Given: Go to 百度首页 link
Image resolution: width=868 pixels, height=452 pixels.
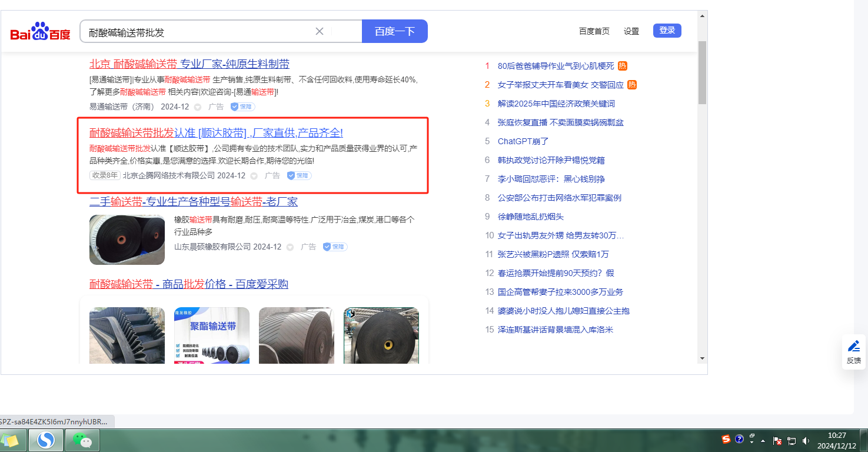Looking at the screenshot, I should pyautogui.click(x=594, y=31).
